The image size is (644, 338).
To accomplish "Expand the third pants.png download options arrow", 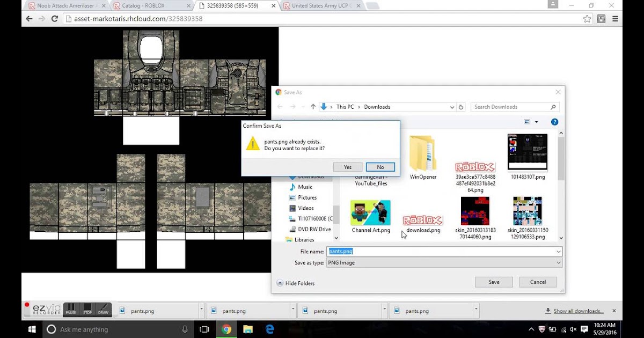I will [x=384, y=310].
